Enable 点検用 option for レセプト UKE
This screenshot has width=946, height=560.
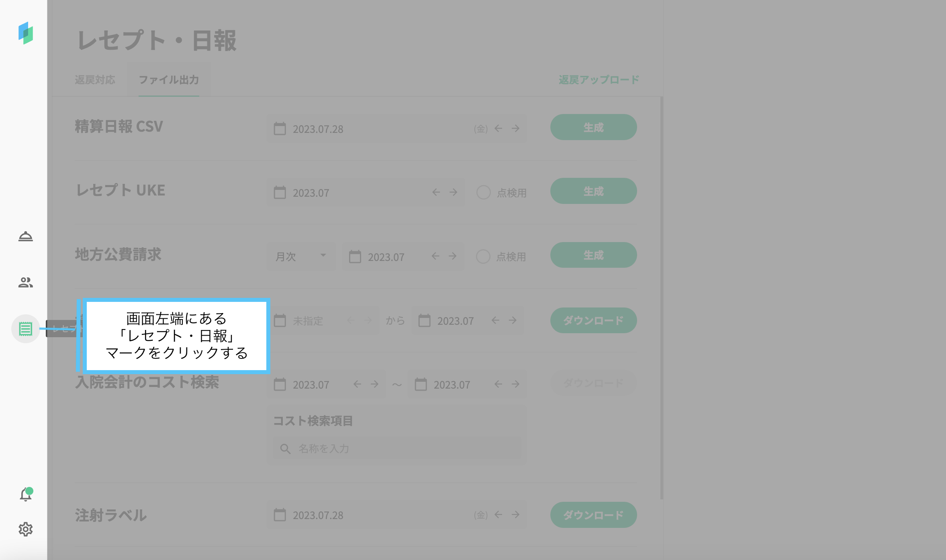483,192
